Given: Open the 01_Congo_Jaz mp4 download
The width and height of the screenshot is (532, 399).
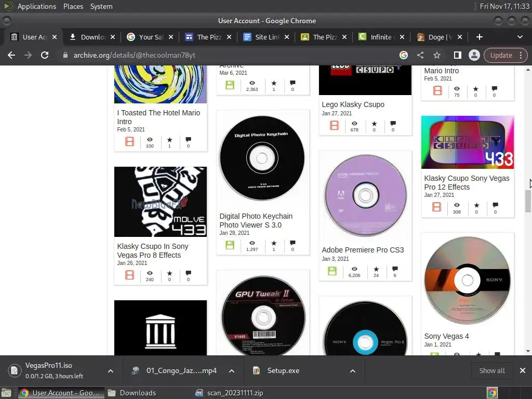Looking at the screenshot, I should [175, 370].
